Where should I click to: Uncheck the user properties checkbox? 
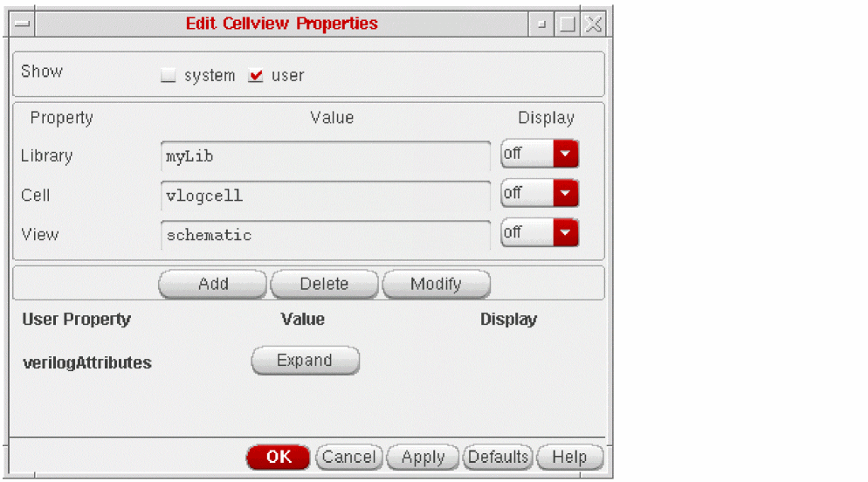[256, 76]
